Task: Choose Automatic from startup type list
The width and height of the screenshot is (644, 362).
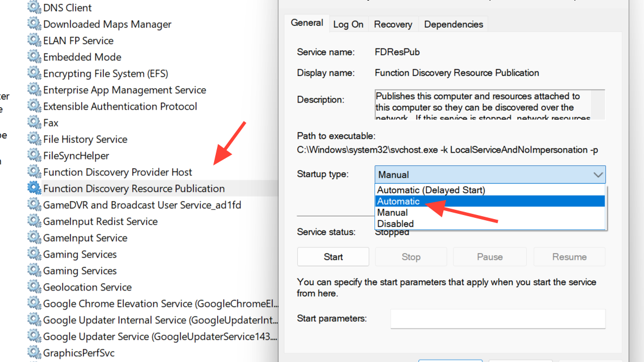Action: tap(398, 201)
